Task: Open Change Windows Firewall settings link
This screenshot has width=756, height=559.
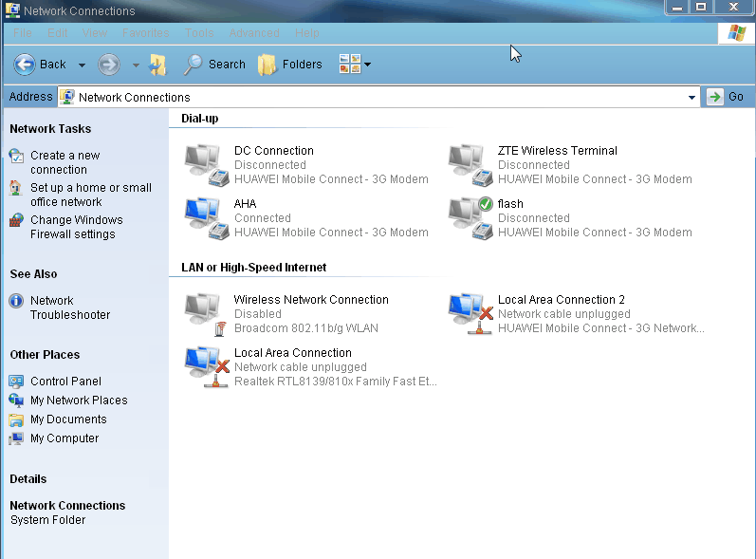Action: pos(77,227)
